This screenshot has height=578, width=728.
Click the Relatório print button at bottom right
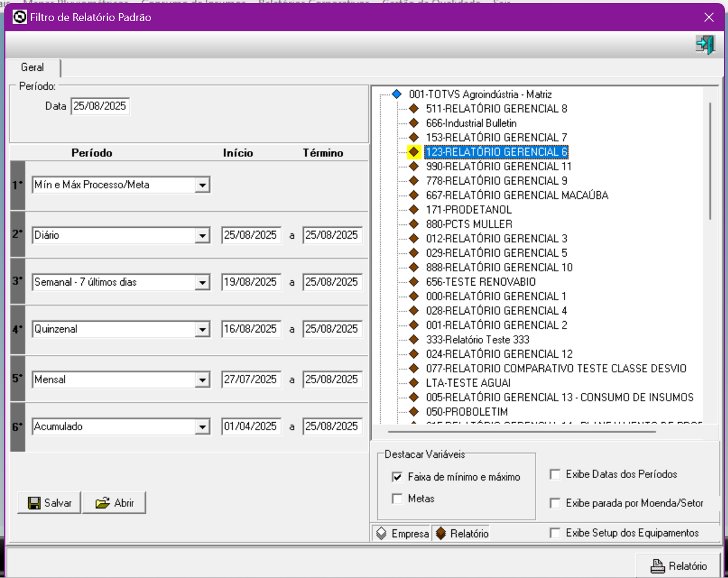pos(678,566)
